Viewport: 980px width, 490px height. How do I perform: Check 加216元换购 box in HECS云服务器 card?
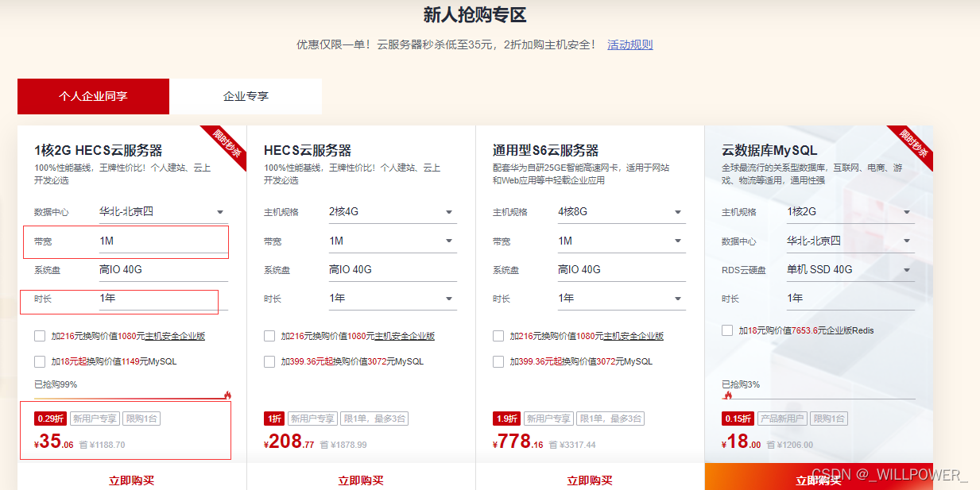(269, 336)
